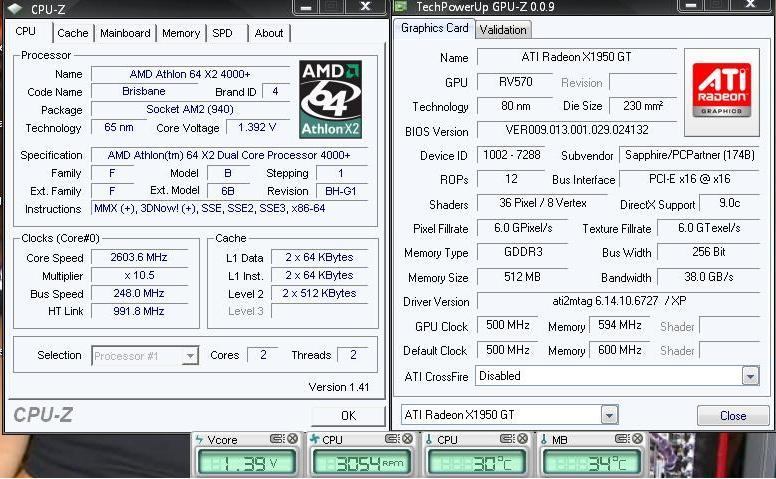Click the 3054 RPM fan display

[361, 463]
